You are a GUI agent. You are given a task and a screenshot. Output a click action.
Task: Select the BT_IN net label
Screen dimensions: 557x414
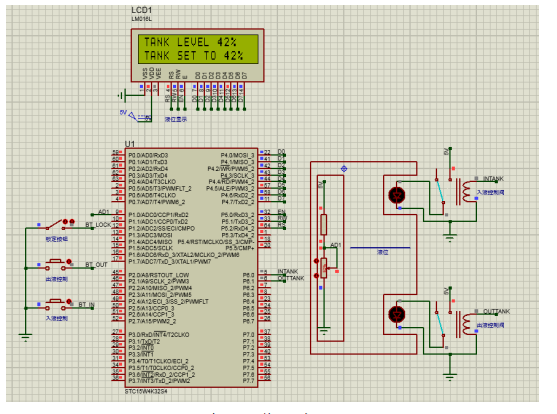(x=87, y=305)
